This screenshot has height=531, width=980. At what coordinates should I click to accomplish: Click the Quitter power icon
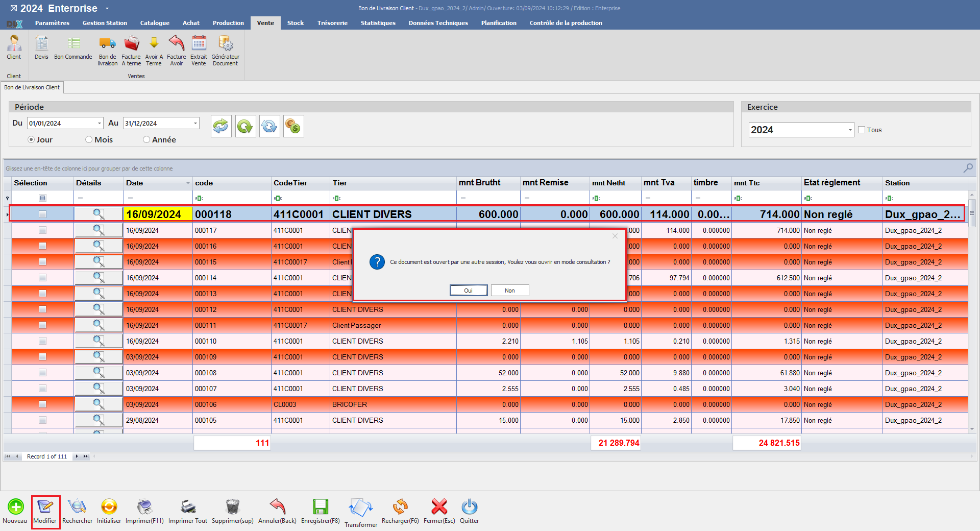[x=469, y=507]
